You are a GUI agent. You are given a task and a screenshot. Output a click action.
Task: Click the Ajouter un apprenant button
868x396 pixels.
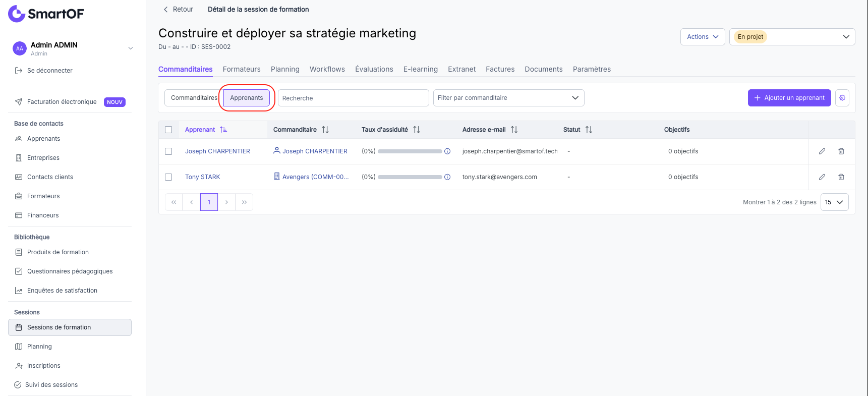789,98
